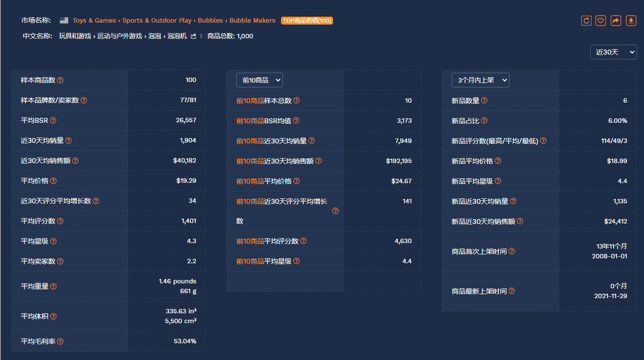Click the average price value $19.29
The image size is (644, 360).
coord(186,181)
